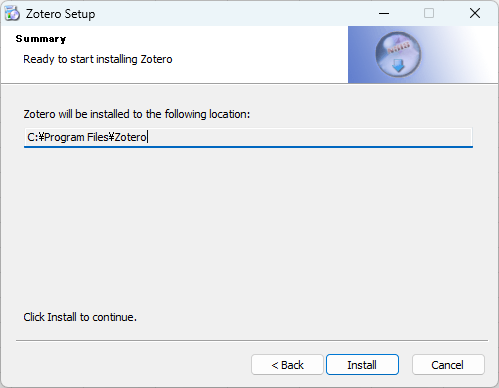
Task: Minimize the Zotero Setup window
Action: tap(384, 14)
